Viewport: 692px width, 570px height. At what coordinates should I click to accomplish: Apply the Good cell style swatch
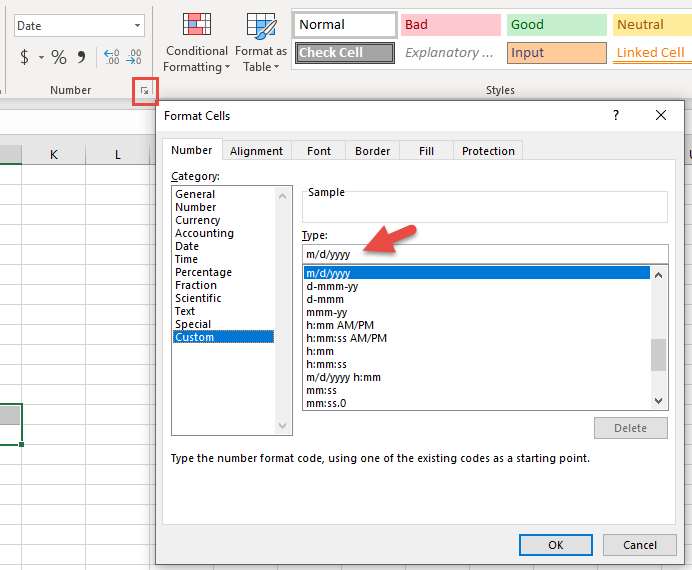556,25
